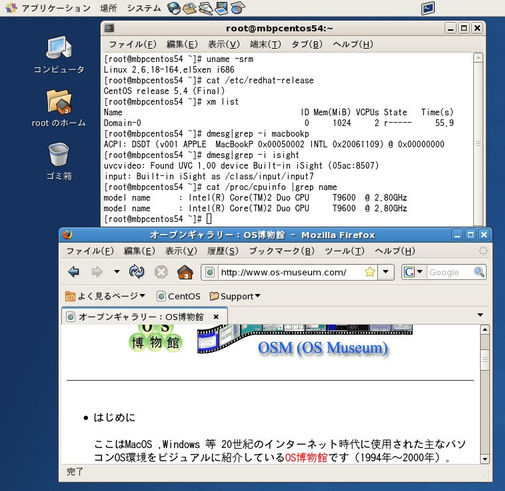Expand the Support bookmarks folder
Viewport: 505px width, 491px height.
[235, 296]
